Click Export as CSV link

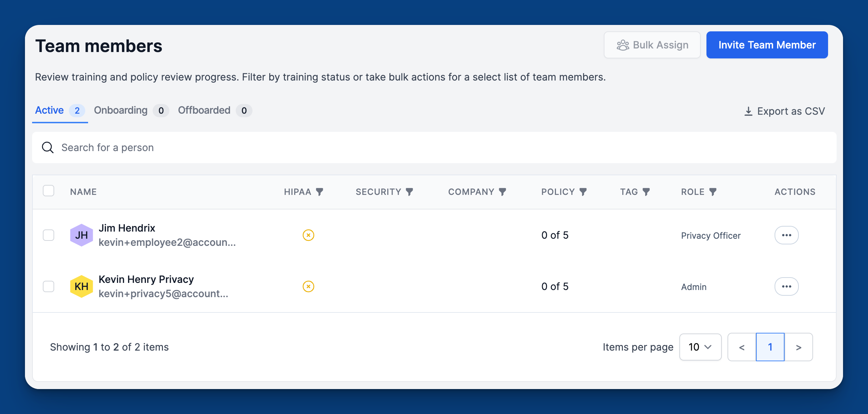pyautogui.click(x=785, y=111)
